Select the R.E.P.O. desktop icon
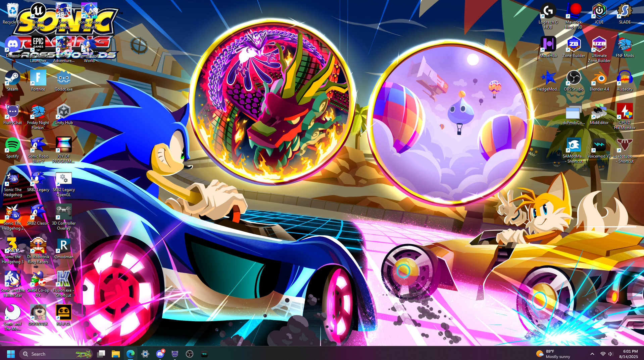This screenshot has height=360, width=644. tap(64, 316)
